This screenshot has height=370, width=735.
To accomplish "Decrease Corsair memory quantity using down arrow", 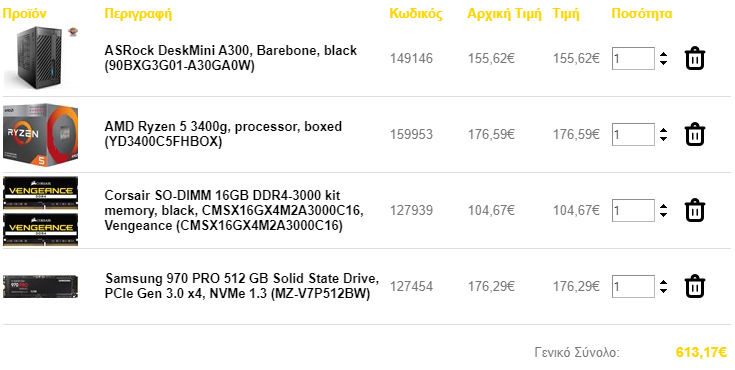I will click(x=663, y=214).
